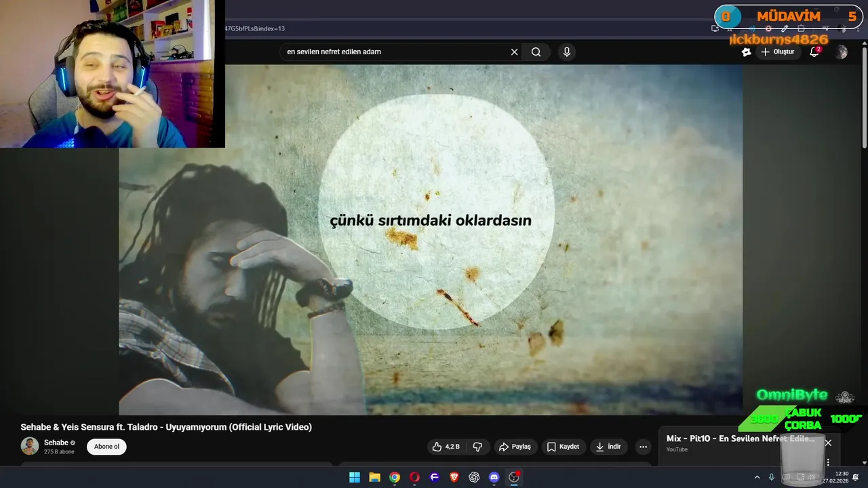Close the Mix playlist panel

tap(828, 443)
